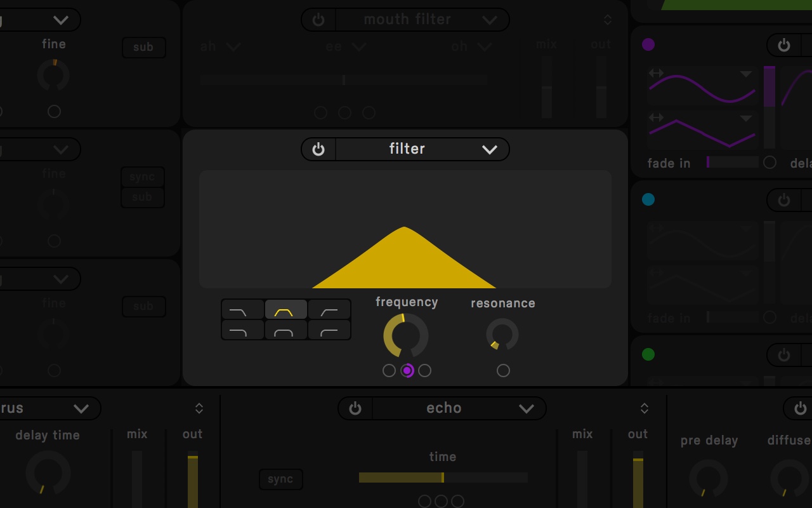Click the third modulation slot under the mouth filter slider
Screen dimensions: 812x508
point(369,112)
